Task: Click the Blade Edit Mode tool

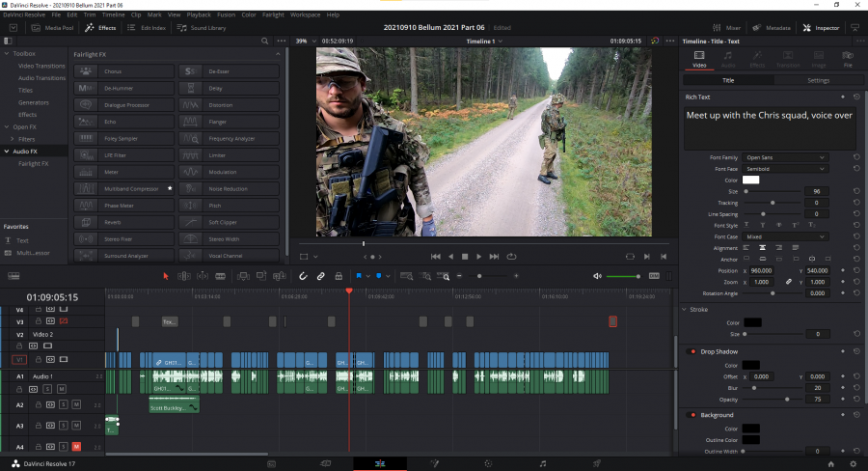Action: pyautogui.click(x=220, y=276)
